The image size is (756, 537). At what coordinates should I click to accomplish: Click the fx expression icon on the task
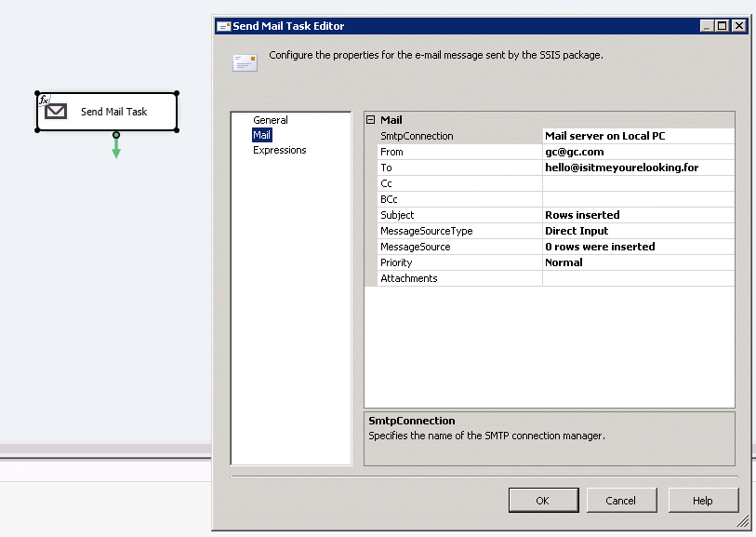pos(44,99)
